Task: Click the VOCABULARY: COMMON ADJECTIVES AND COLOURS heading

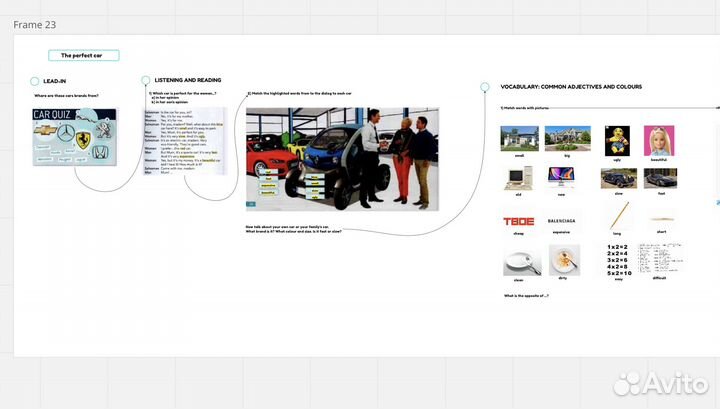Action: (x=570, y=87)
